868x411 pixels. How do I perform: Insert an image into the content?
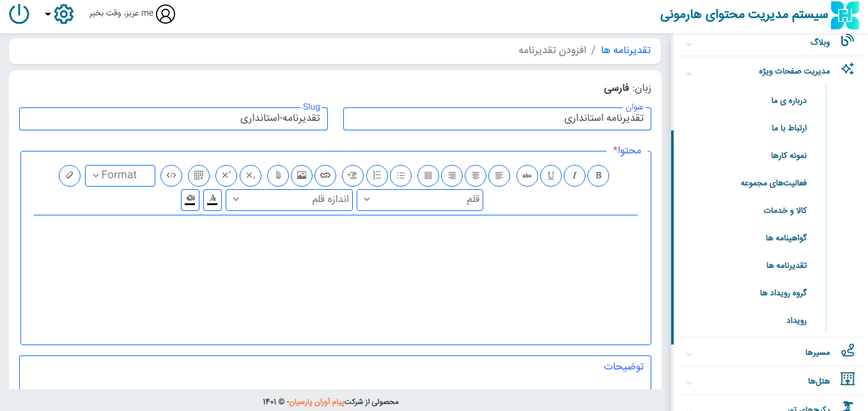click(302, 175)
